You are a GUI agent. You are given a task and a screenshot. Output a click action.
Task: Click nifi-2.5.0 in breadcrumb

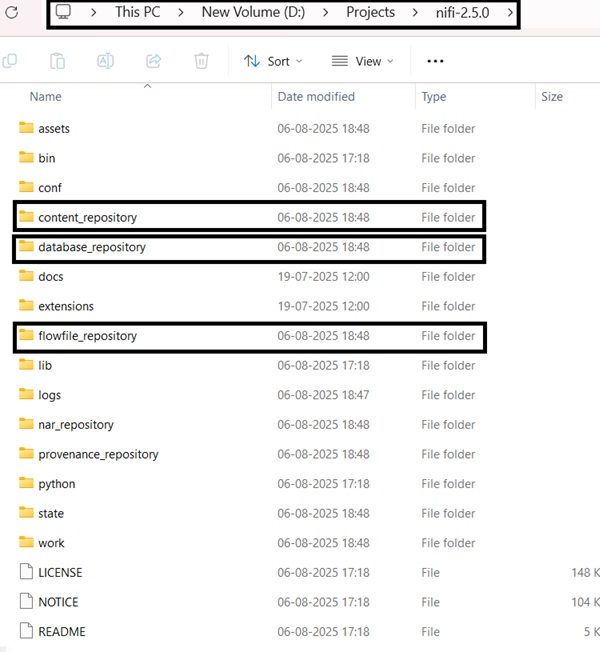462,12
